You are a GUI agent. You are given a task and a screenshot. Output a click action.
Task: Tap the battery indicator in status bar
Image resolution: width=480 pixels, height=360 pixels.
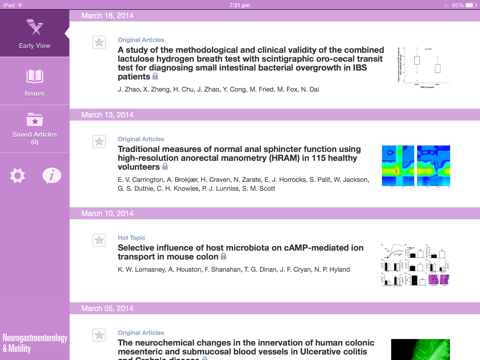[x=471, y=5]
